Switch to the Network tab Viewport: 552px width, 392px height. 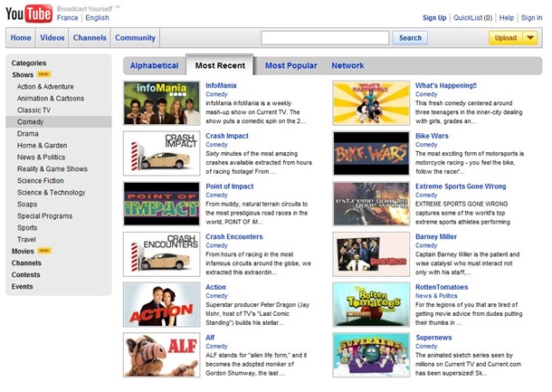coord(347,65)
